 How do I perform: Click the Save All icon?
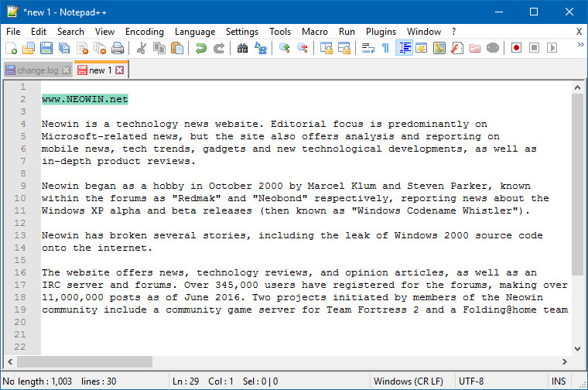(64, 48)
